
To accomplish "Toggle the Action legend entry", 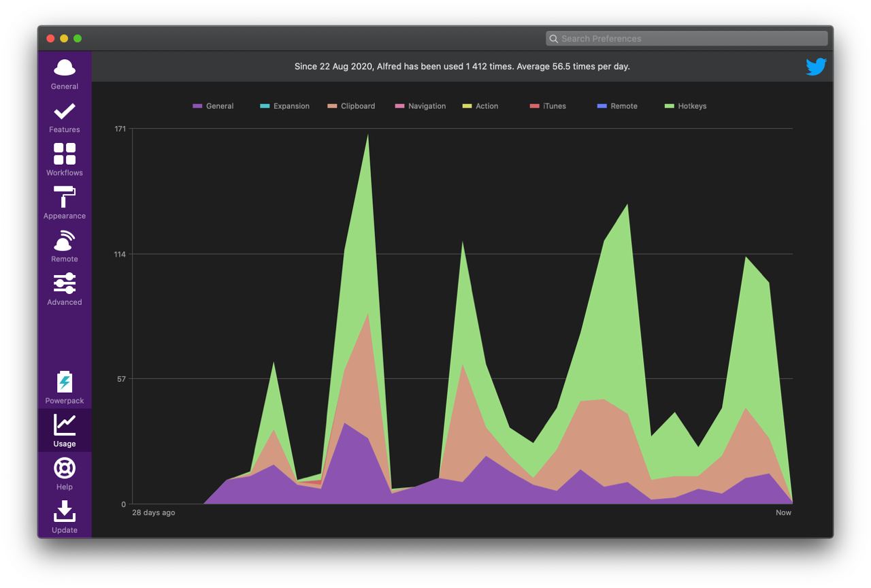I will pyautogui.click(x=480, y=106).
